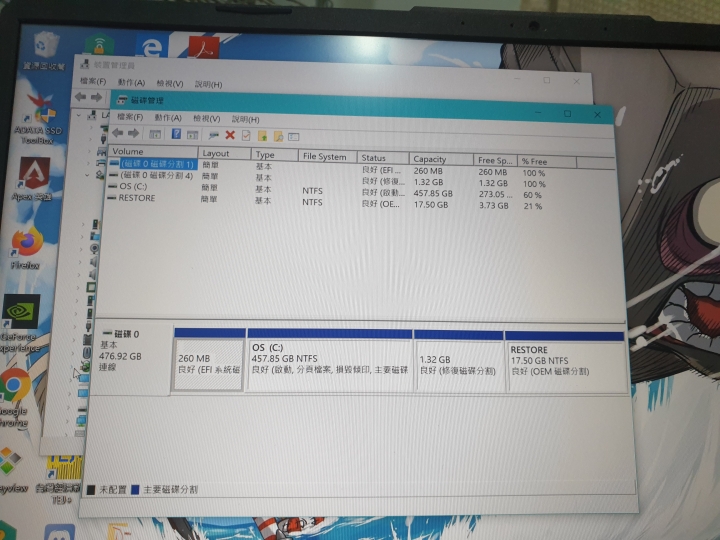The width and height of the screenshot is (720, 540).
Task: Sort by the File System column header
Action: point(328,156)
